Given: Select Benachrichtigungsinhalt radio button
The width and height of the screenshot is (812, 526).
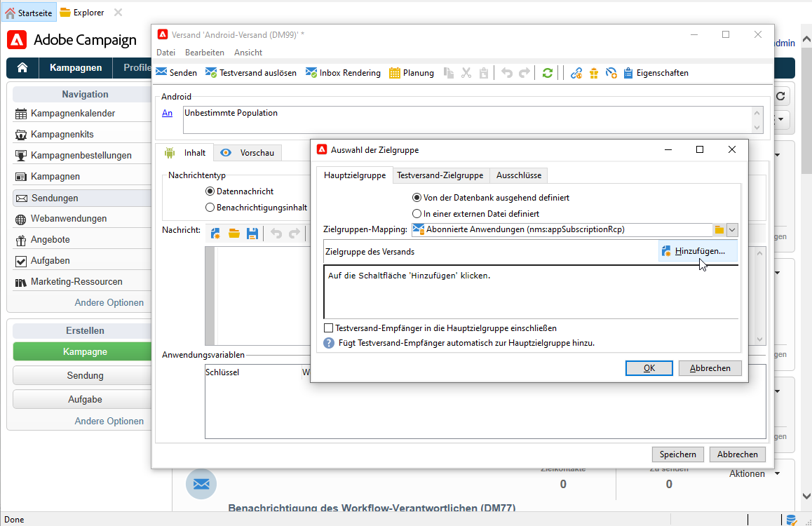Looking at the screenshot, I should click(x=257, y=208).
